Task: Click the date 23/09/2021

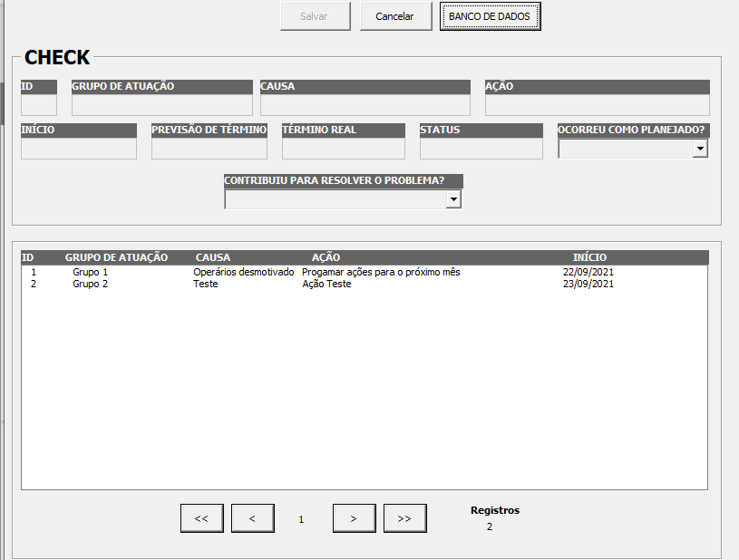Action: pos(588,284)
